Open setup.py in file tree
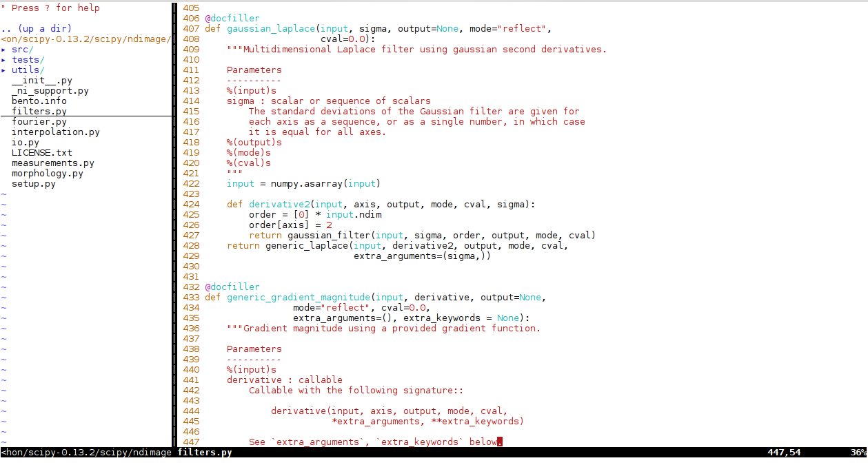Screen dimensions: 868x476 (33, 184)
